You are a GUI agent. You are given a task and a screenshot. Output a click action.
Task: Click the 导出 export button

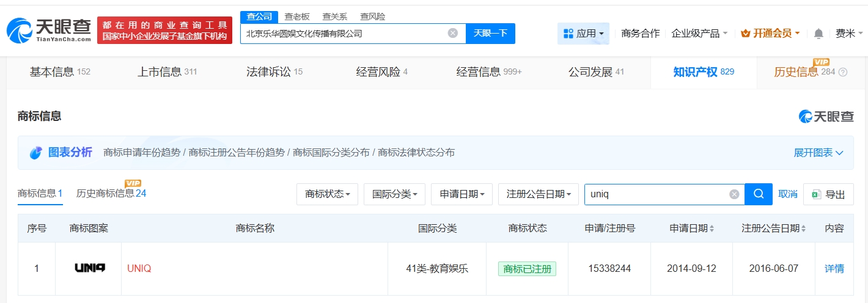[828, 194]
